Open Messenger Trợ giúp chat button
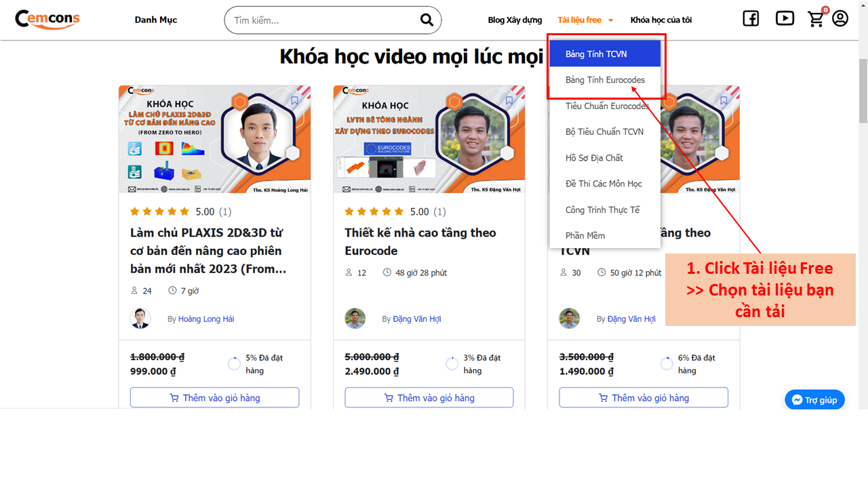The width and height of the screenshot is (868, 488). click(814, 400)
